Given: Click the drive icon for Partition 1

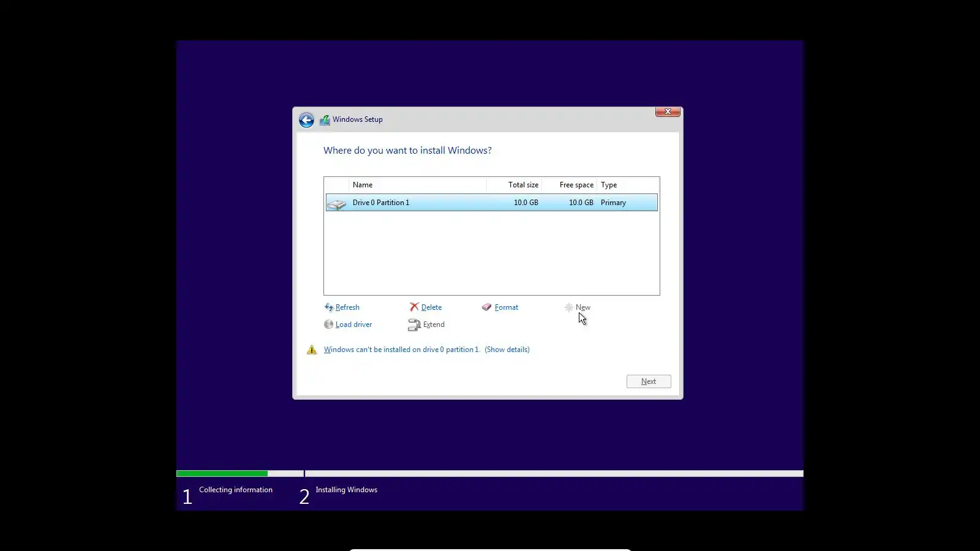Looking at the screenshot, I should (337, 203).
